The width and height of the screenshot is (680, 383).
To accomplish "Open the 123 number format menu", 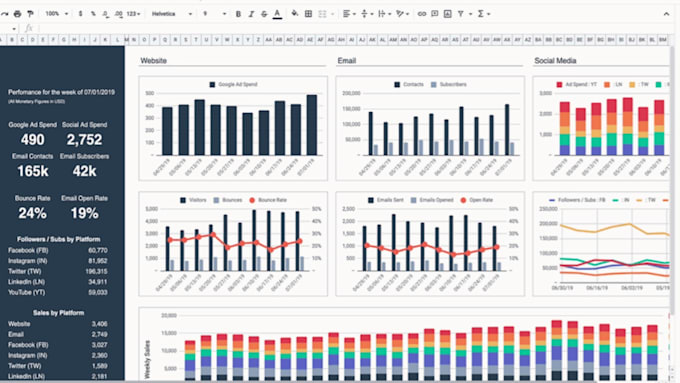I will [134, 14].
